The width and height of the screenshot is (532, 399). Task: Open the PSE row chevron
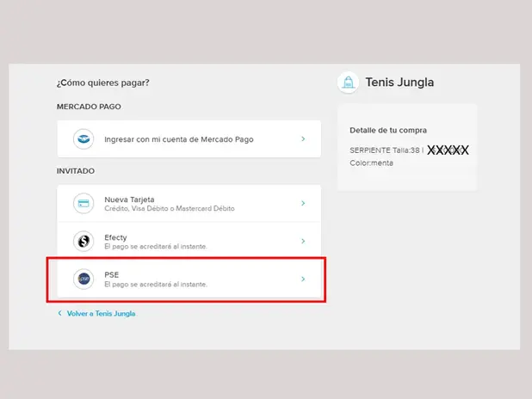pos(303,279)
